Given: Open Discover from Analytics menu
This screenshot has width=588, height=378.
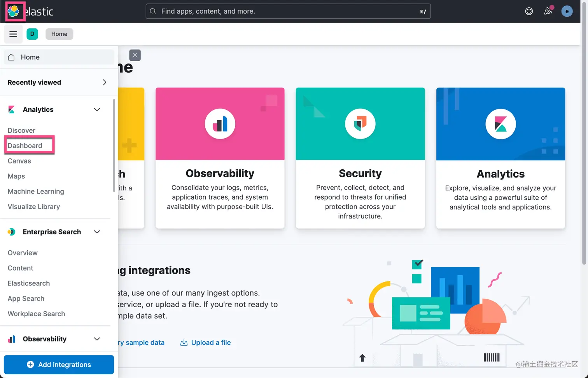Looking at the screenshot, I should click(21, 130).
